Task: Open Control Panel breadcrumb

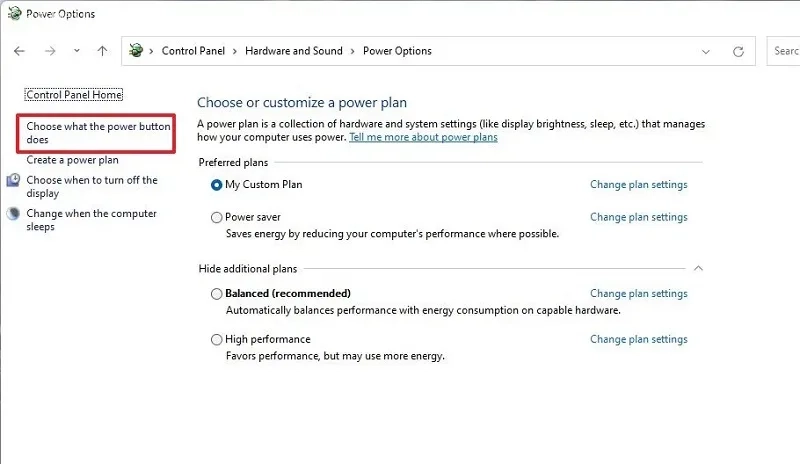Action: [193, 51]
